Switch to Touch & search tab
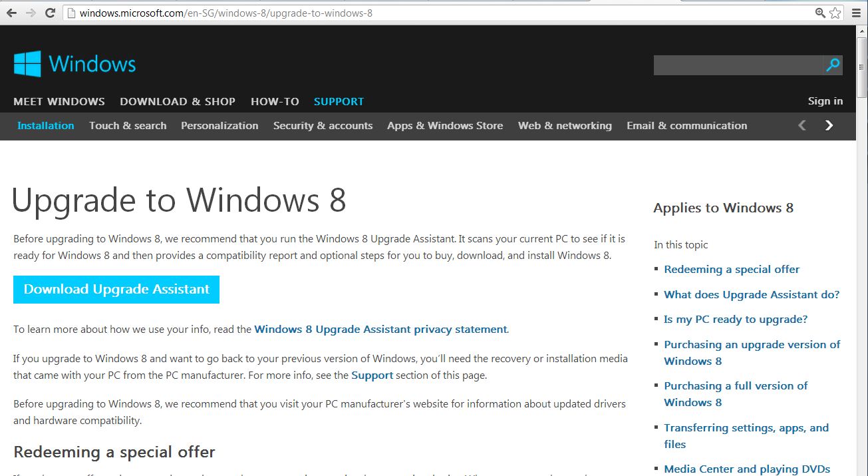The width and height of the screenshot is (868, 476). pos(128,125)
